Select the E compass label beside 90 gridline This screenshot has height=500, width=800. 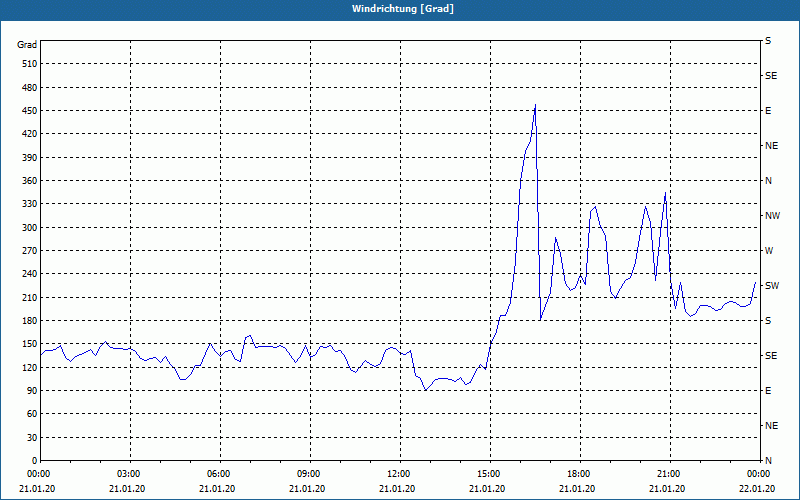pyautogui.click(x=768, y=391)
